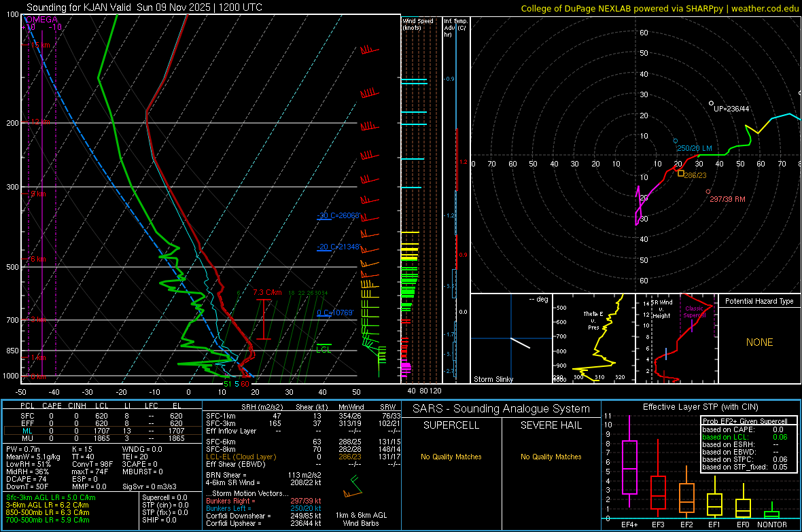Click the NONE hazard type value
This screenshot has height=532, width=802.
pyautogui.click(x=760, y=342)
